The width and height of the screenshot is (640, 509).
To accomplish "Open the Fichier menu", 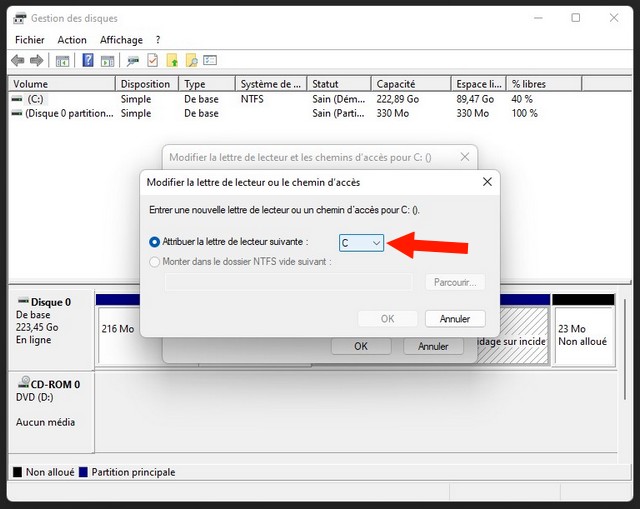I will [30, 40].
